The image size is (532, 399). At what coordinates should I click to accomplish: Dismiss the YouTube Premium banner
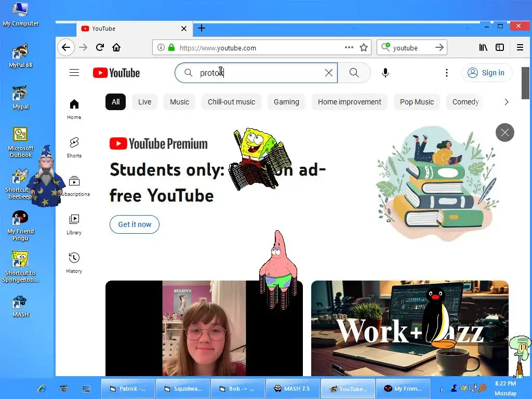pos(505,132)
